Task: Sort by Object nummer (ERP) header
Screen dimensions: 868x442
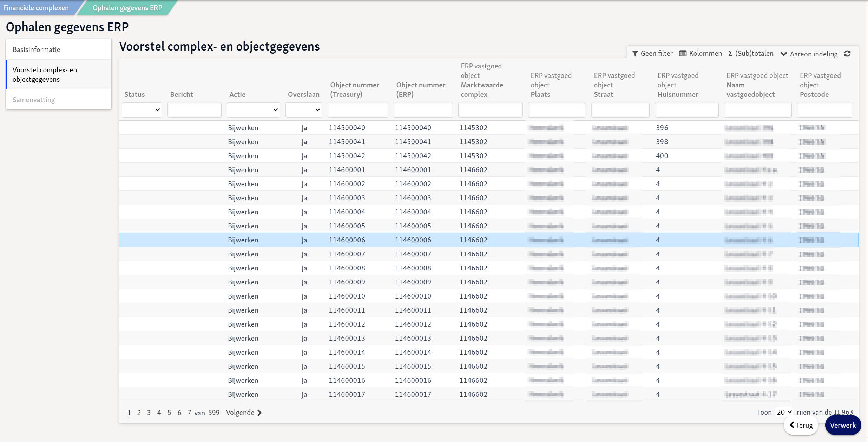Action: 421,89
